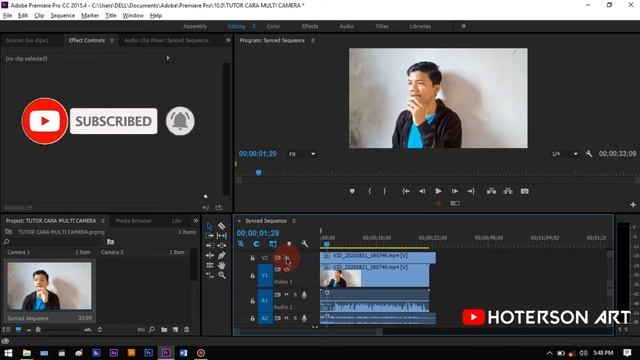Select the Track Select Forward tool
Image resolution: width=640 pixels, height=360 pixels.
[x=209, y=236]
